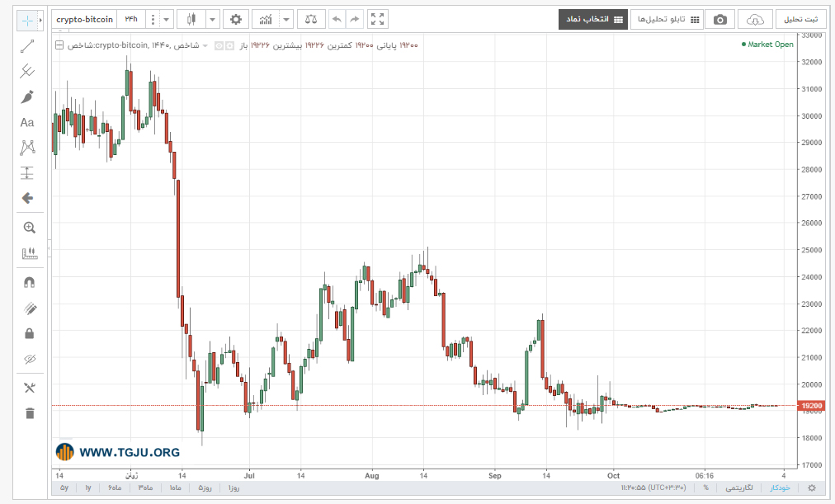Click the ثبت تحلیل button

(x=800, y=20)
